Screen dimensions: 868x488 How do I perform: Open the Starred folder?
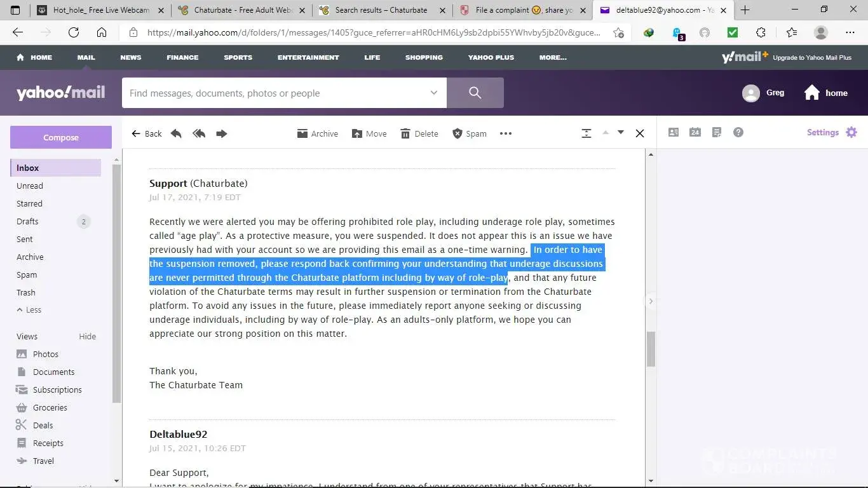pos(30,203)
